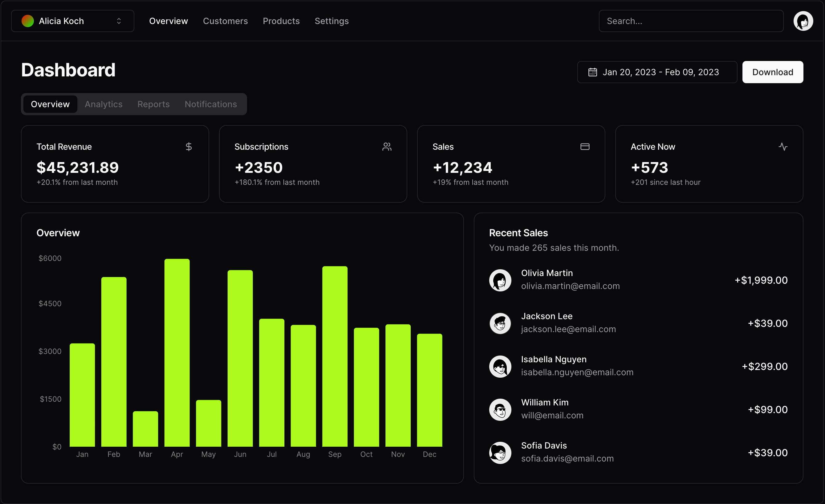Viewport: 825px width, 504px height.
Task: Click the dollar sign icon on Total Revenue card
Action: tap(189, 146)
